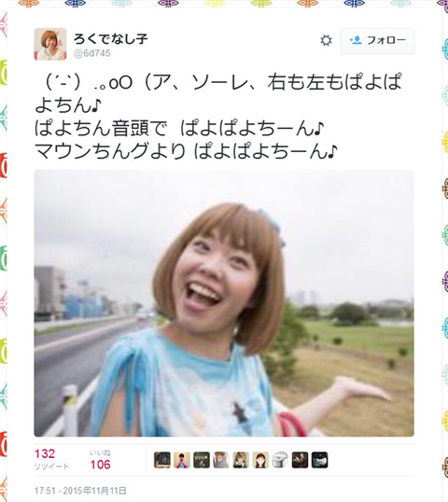448x502 pixels.
Task: Open the gear settings icon
Action: pyautogui.click(x=326, y=41)
